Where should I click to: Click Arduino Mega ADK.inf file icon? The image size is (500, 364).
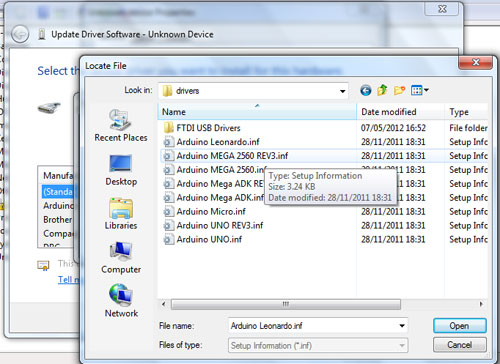click(169, 198)
